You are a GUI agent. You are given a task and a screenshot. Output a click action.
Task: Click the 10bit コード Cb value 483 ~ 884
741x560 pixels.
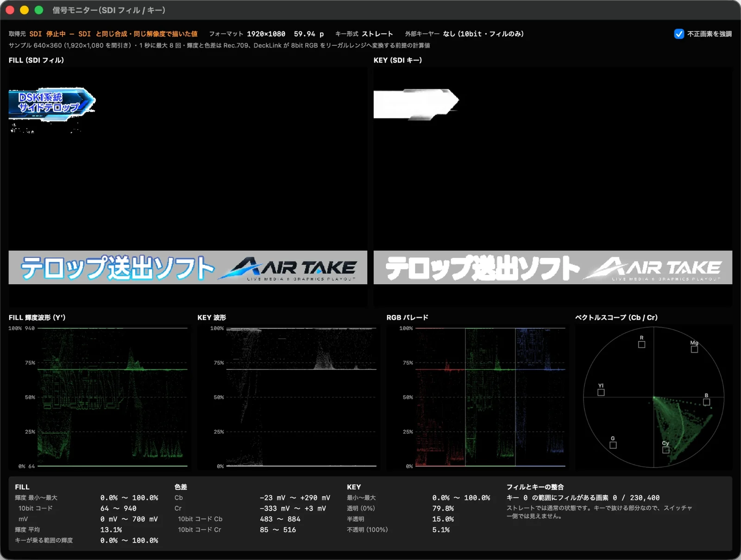pyautogui.click(x=280, y=519)
